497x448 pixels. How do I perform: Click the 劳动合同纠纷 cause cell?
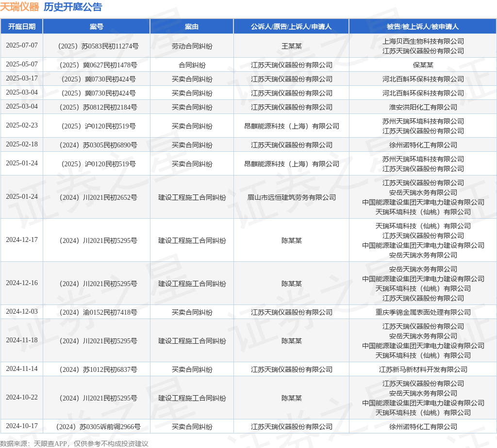pyautogui.click(x=192, y=46)
